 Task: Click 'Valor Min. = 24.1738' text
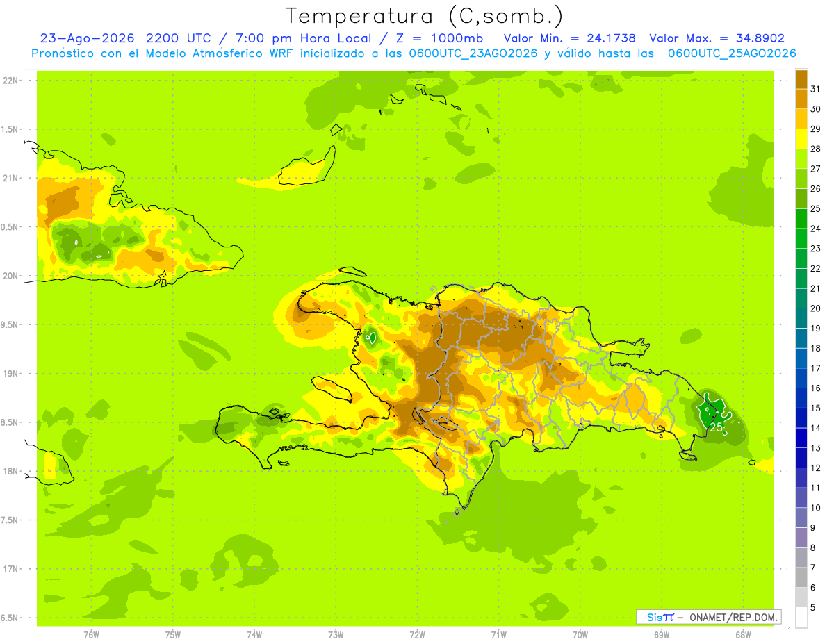point(569,38)
